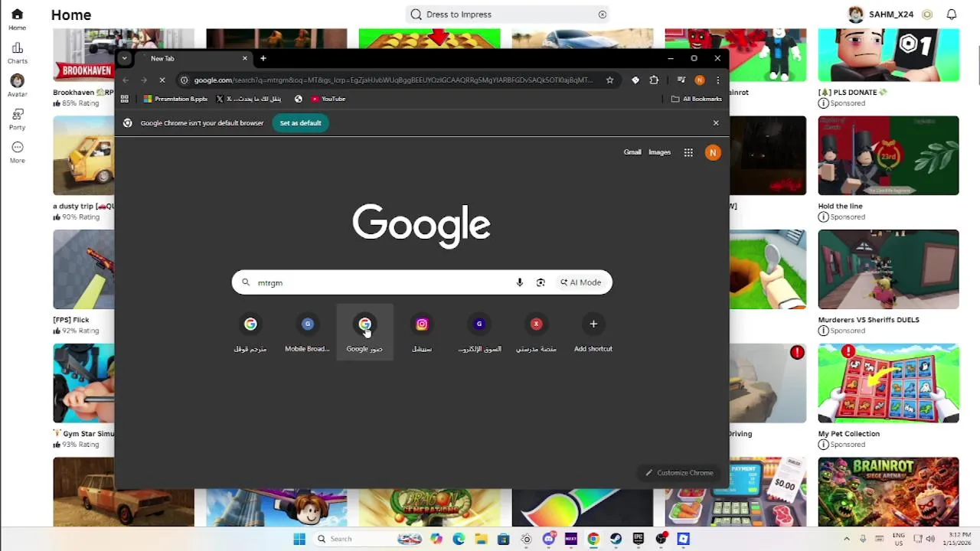
Task: Open More options in Roblox sidebar
Action: 17,152
